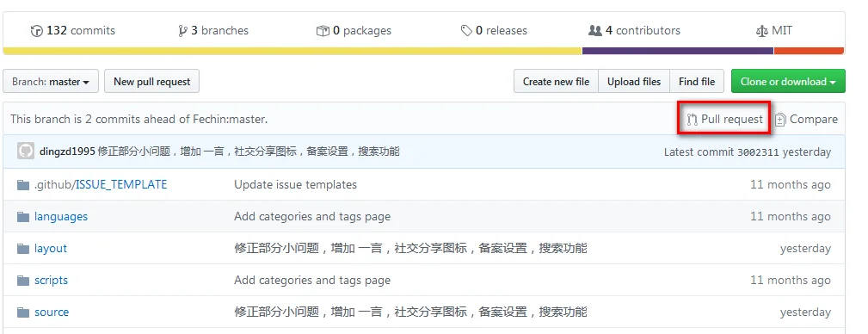This screenshot has width=868, height=334.
Task: Open the layout row commit message
Action: pos(410,248)
